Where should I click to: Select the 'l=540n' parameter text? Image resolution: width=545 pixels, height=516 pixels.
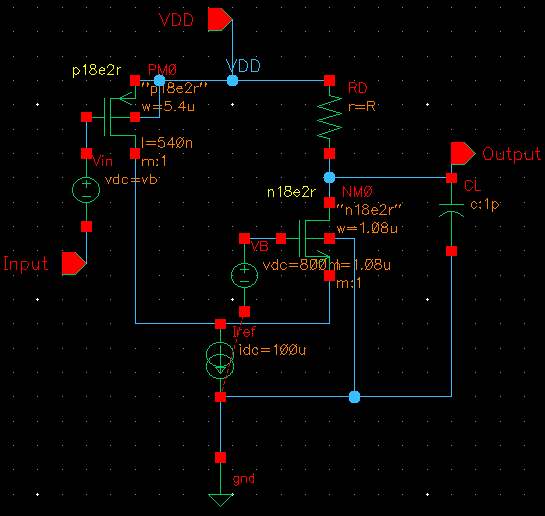click(167, 143)
